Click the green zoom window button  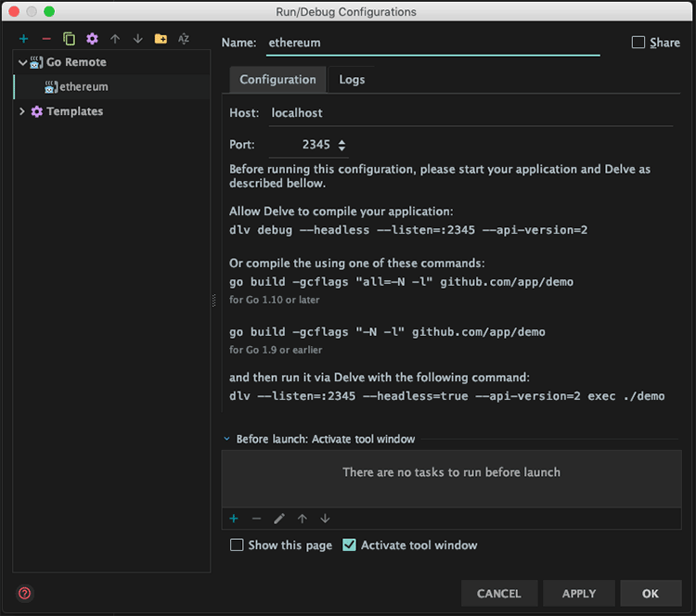(x=49, y=11)
